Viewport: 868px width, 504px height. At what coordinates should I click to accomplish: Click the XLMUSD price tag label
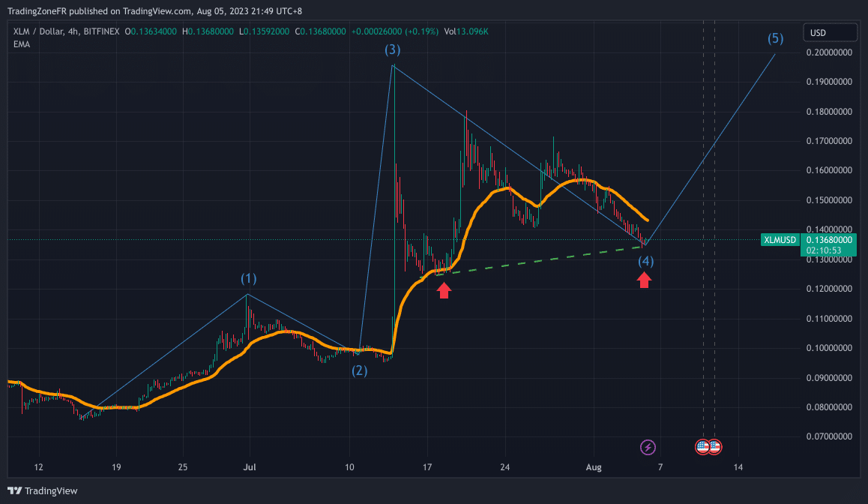[780, 240]
